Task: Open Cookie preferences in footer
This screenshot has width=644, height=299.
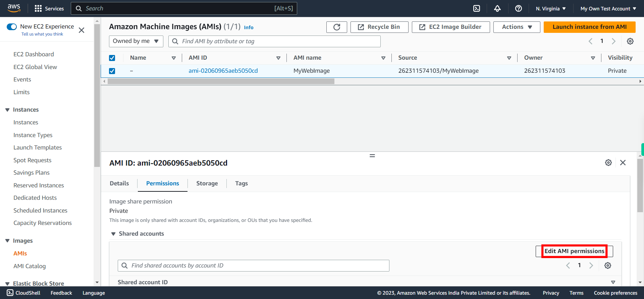Action: click(x=615, y=293)
